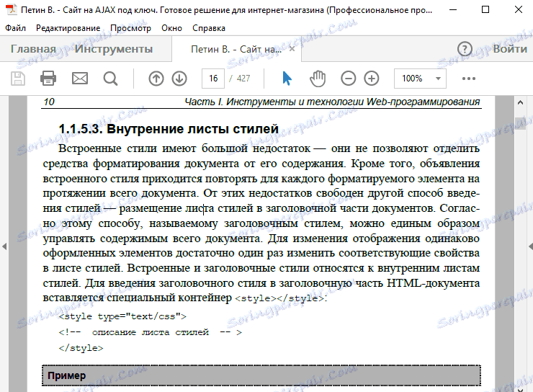Send file by email envelope icon
Screen dimensions: 533x392
pyautogui.click(x=80, y=79)
